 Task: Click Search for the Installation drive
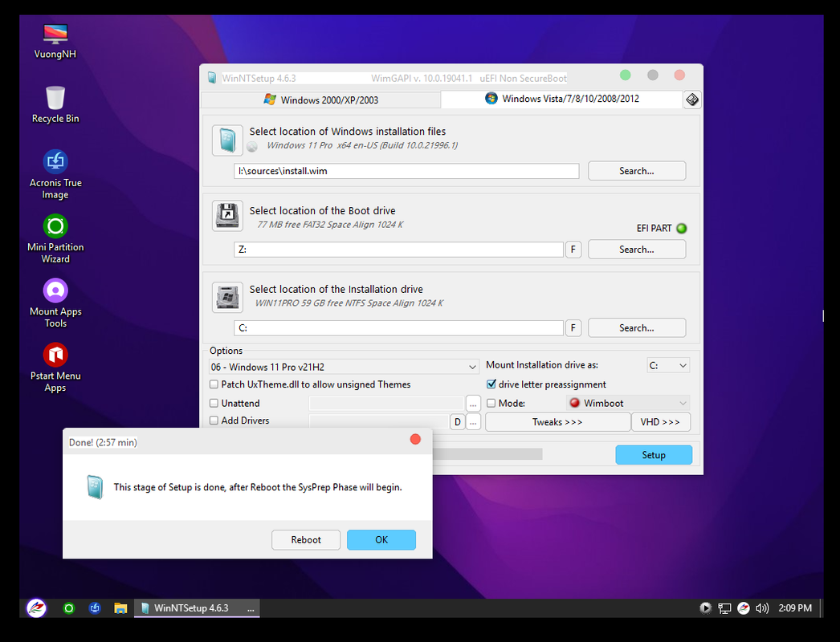pos(637,327)
